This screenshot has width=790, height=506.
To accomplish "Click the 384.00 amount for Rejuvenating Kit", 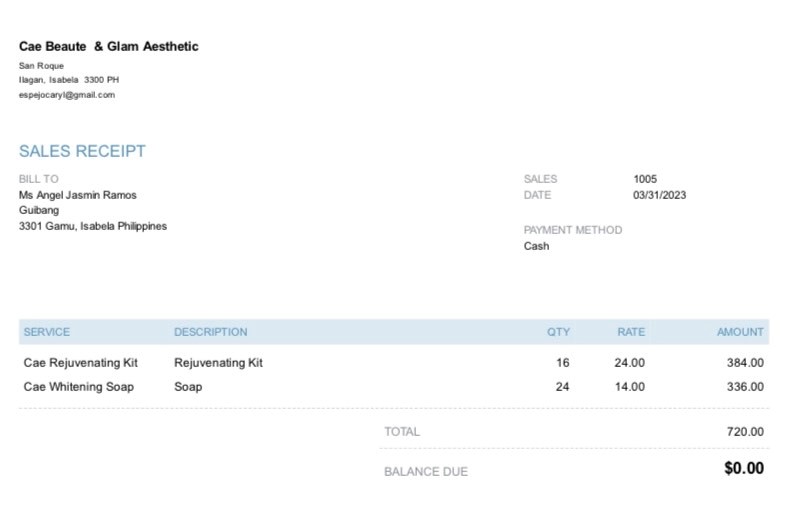I will (745, 363).
